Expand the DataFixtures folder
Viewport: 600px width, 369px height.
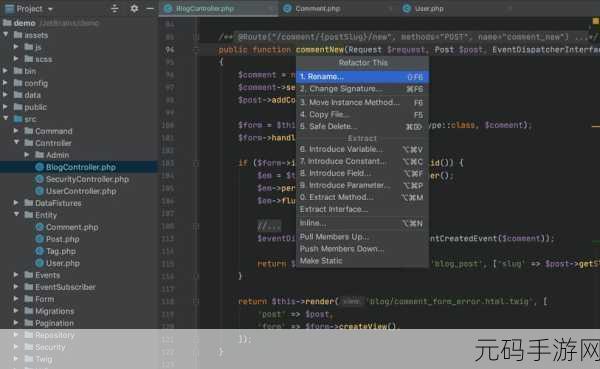pyautogui.click(x=16, y=203)
